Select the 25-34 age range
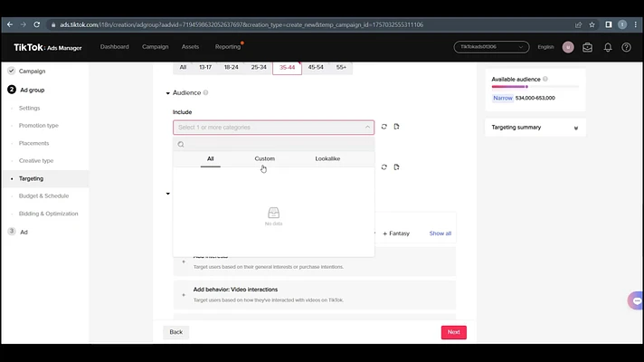The width and height of the screenshot is (644, 362). 259,67
